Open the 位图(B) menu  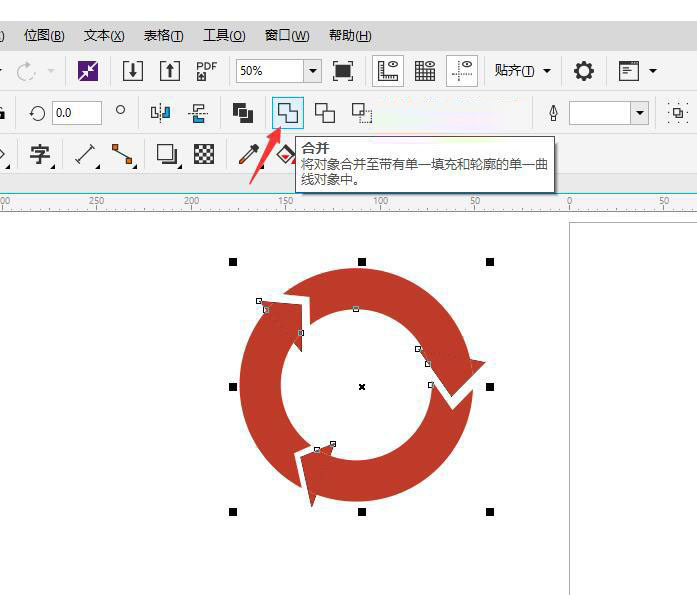[44, 36]
